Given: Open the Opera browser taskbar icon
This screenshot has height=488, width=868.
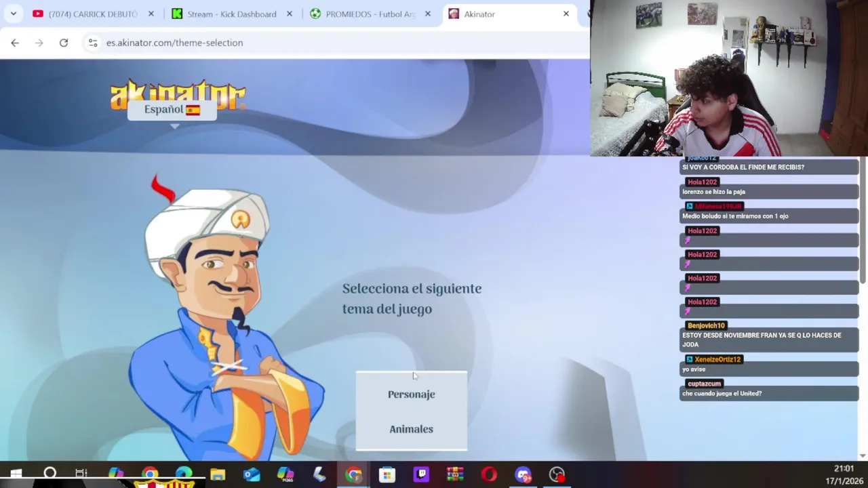Looking at the screenshot, I should point(489,474).
